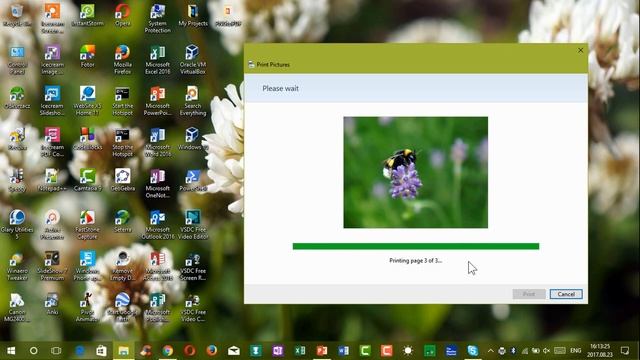Screen dimensions: 640x360
Task: Open Skype from the taskbar
Action: 473,351
